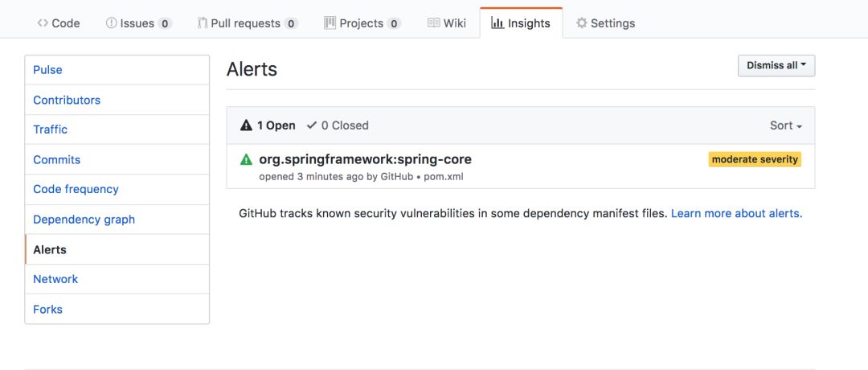Open the Dismiss all dropdown
The height and width of the screenshot is (370, 868).
coord(776,65)
